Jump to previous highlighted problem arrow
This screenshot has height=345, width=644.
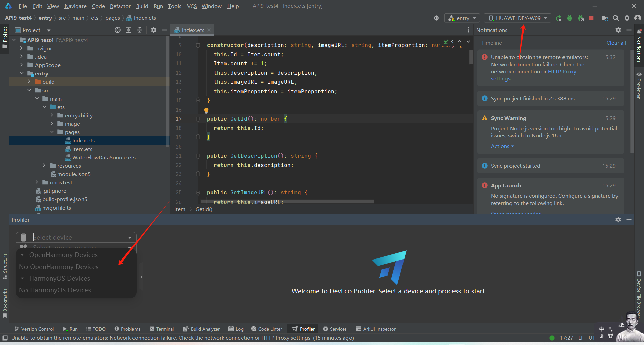(x=460, y=41)
